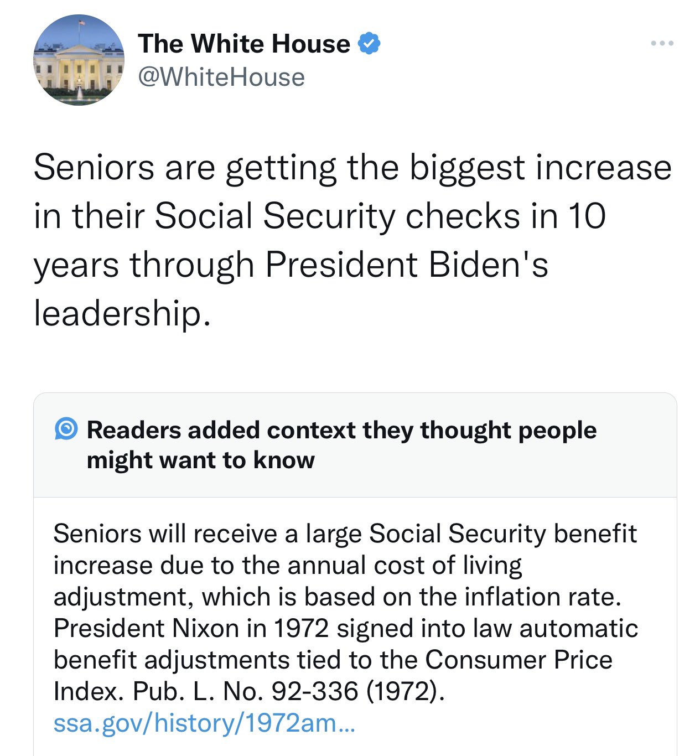The image size is (700, 756).
Task: Visit the @WhiteHouse handle link
Action: click(221, 77)
